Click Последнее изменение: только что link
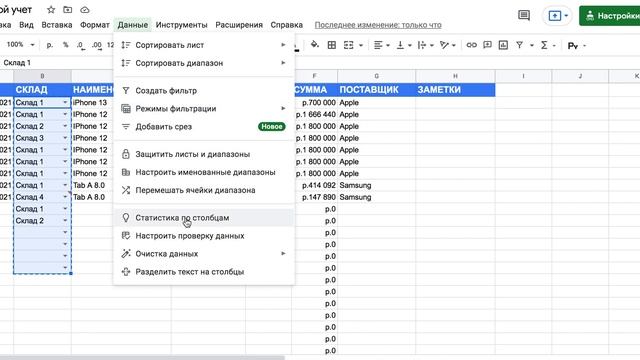Image resolution: width=640 pixels, height=360 pixels. (x=378, y=25)
